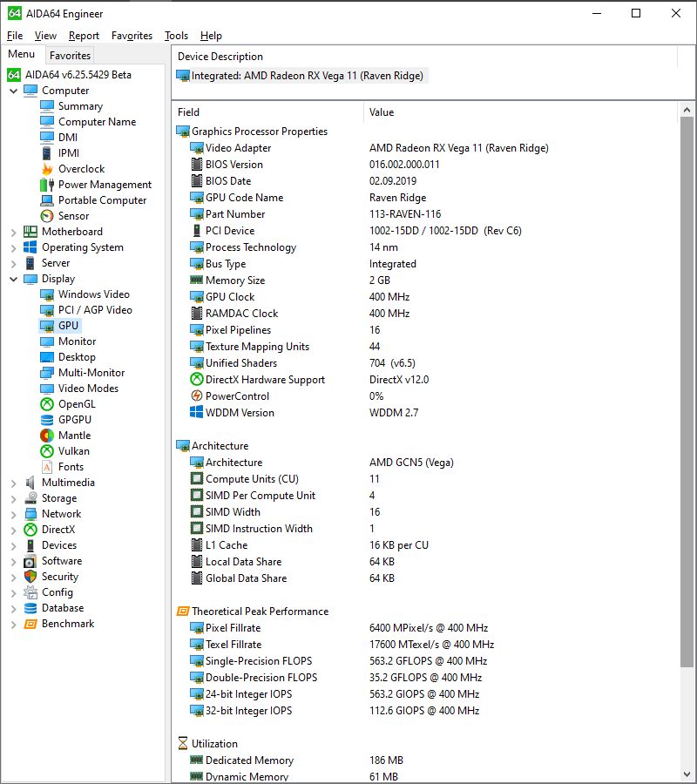Open the Help menu
The width and height of the screenshot is (697, 784).
coord(211,36)
